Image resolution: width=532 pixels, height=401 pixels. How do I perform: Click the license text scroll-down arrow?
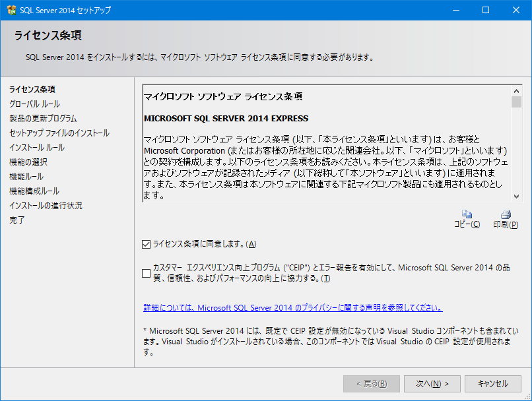516,197
